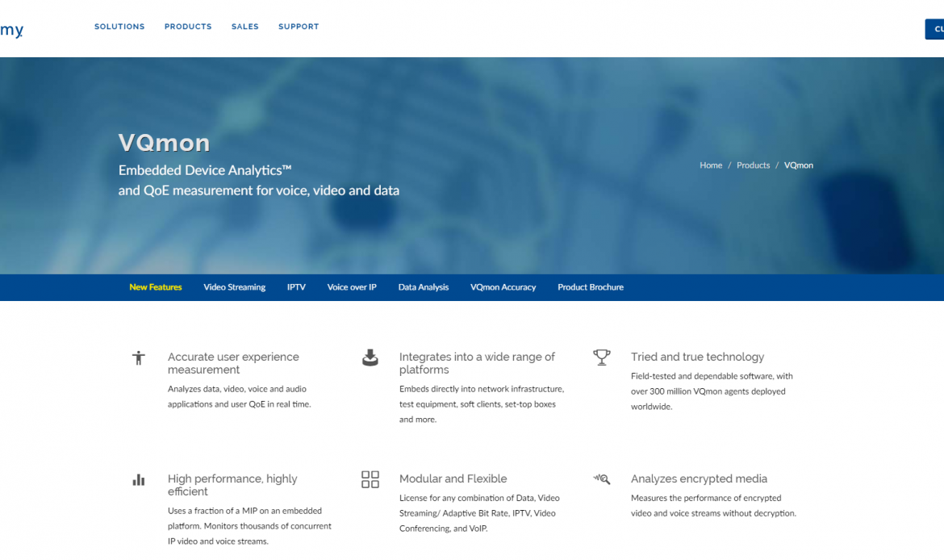Click the blue button at top right
This screenshot has width=944, height=560.
pyautogui.click(x=934, y=29)
